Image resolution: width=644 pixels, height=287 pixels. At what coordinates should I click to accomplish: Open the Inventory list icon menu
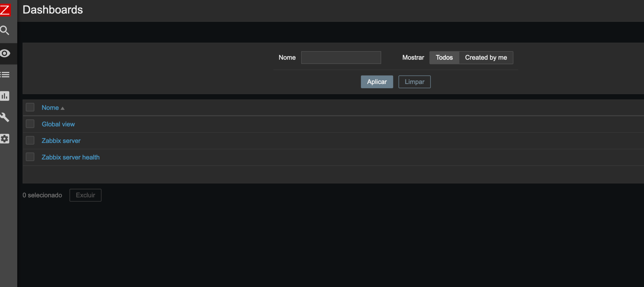click(x=5, y=75)
